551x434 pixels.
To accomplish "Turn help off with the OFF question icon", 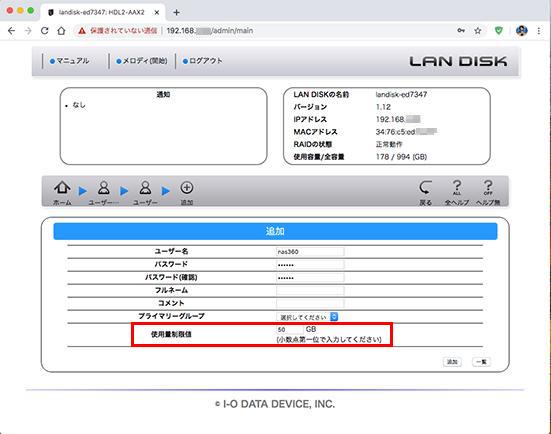I will pos(488,188).
